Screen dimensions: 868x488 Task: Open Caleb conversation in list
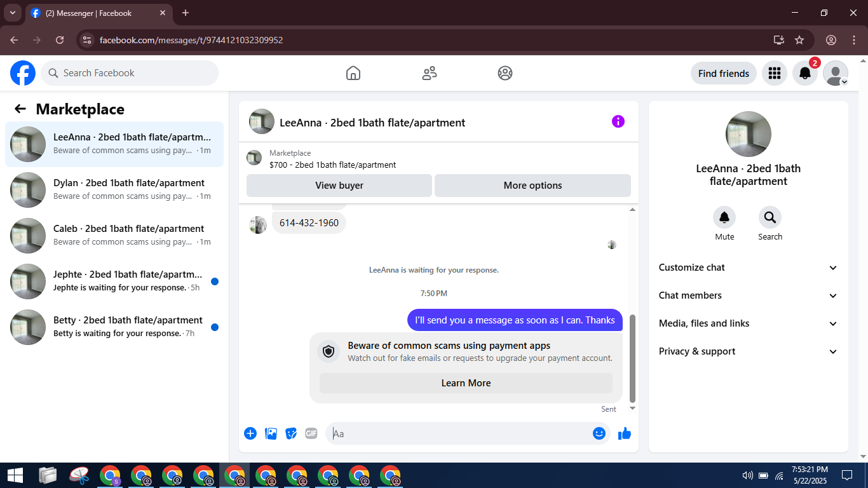(x=114, y=236)
